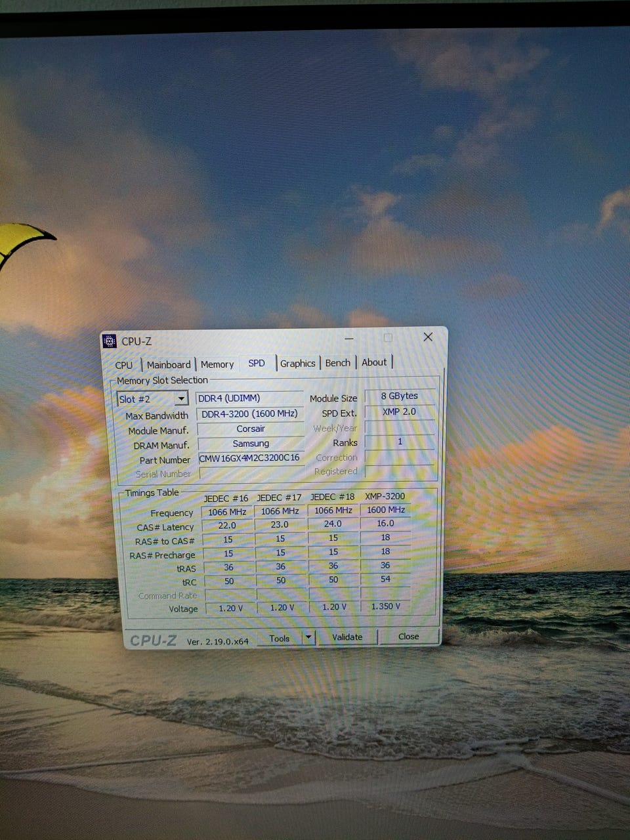Click the DDR4 (UDIMM) memory type field
This screenshot has width=630, height=840.
[249, 398]
